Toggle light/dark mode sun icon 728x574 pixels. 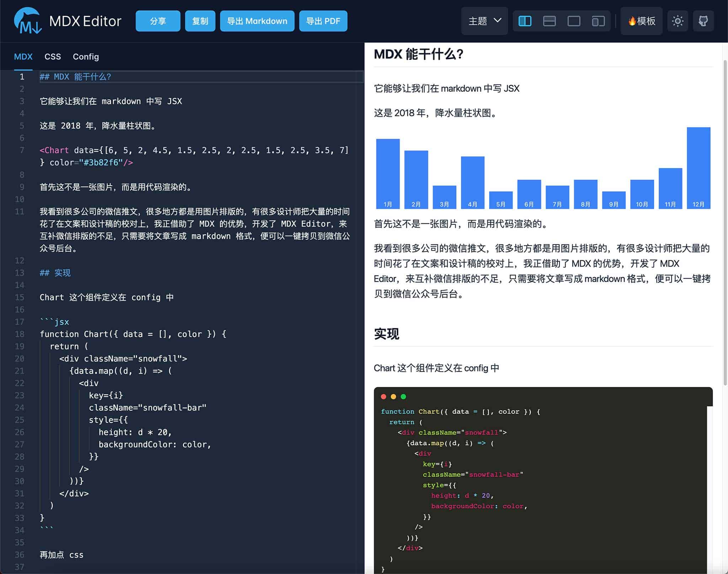point(678,21)
